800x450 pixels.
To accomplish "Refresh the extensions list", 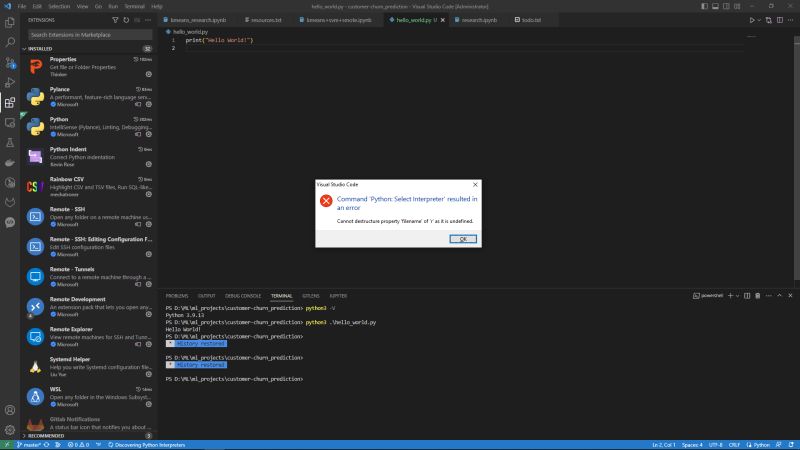I will (x=126, y=20).
